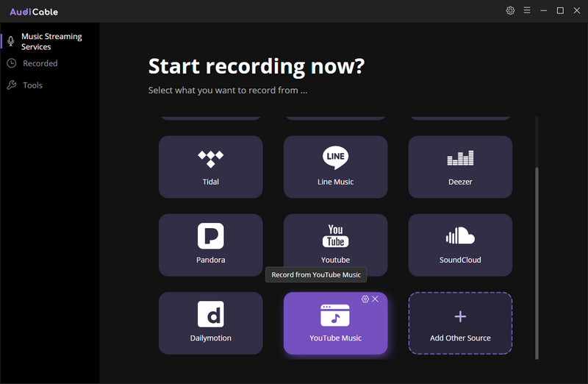Choose the SoundCloud service card

pyautogui.click(x=460, y=245)
